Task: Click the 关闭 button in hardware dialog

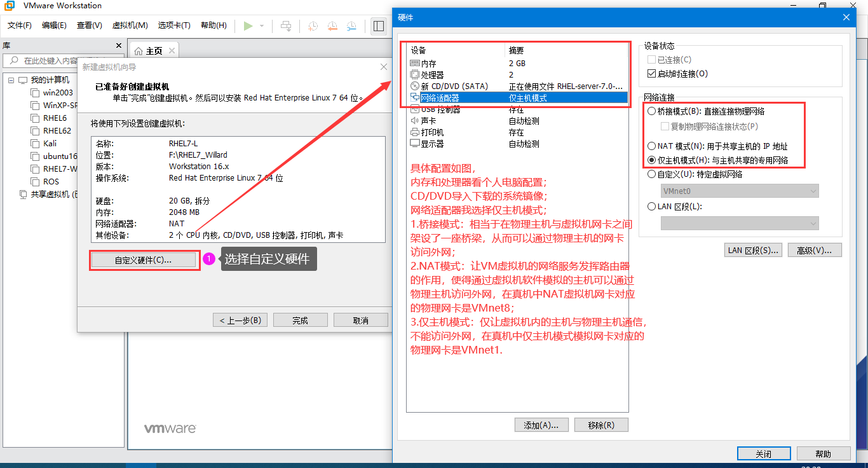Action: tap(764, 453)
